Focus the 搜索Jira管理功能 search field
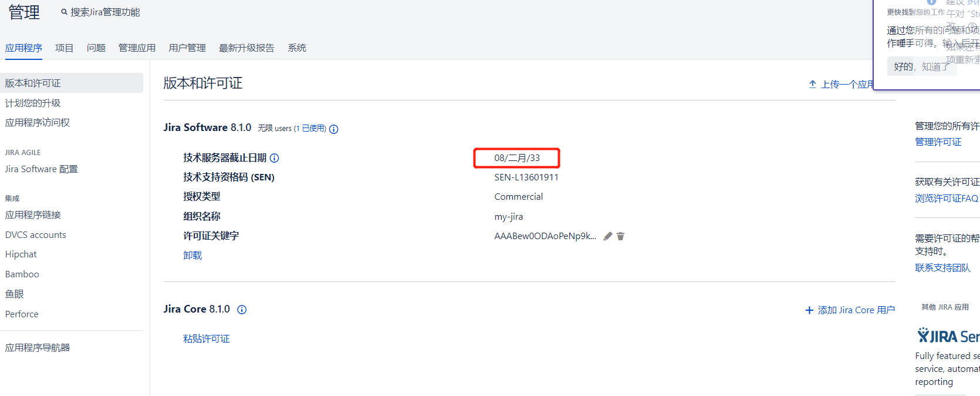Viewport: 980px width, 396px height. point(105,12)
